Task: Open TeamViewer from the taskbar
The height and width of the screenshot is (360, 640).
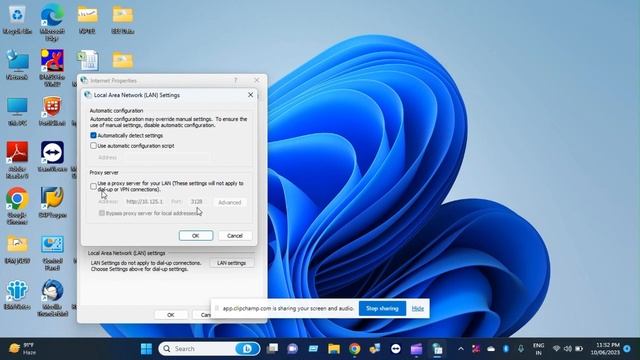Action: [x=396, y=349]
